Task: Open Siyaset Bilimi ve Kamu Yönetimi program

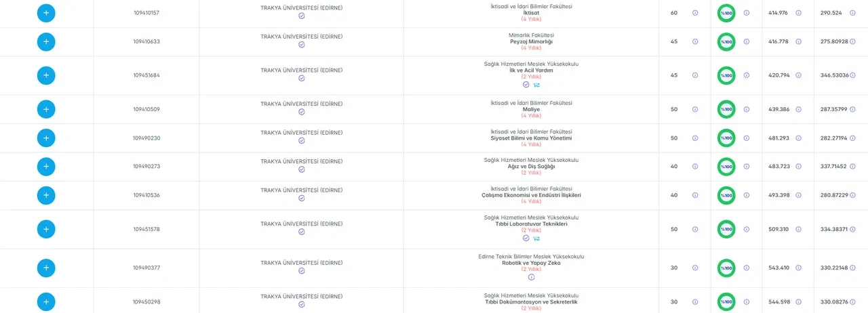Action: [531, 138]
